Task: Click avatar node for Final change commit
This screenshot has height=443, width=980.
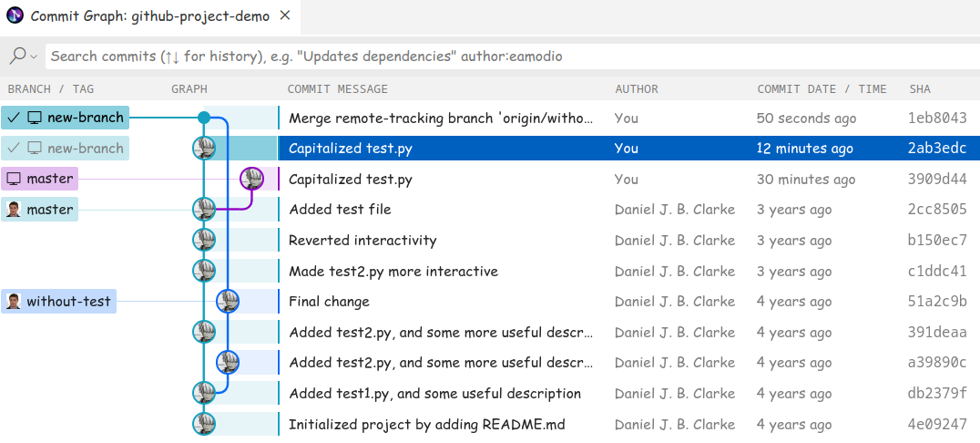Action: pos(228,302)
